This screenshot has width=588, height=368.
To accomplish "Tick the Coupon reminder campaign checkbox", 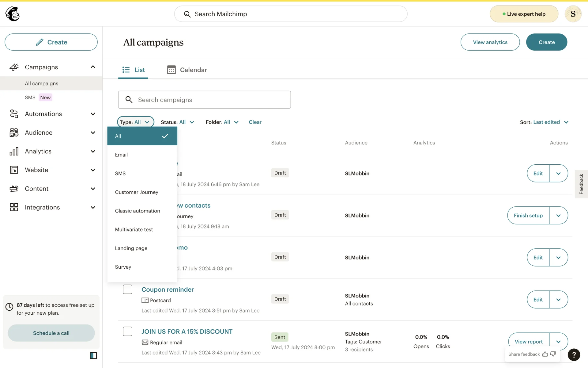I will pos(127,289).
